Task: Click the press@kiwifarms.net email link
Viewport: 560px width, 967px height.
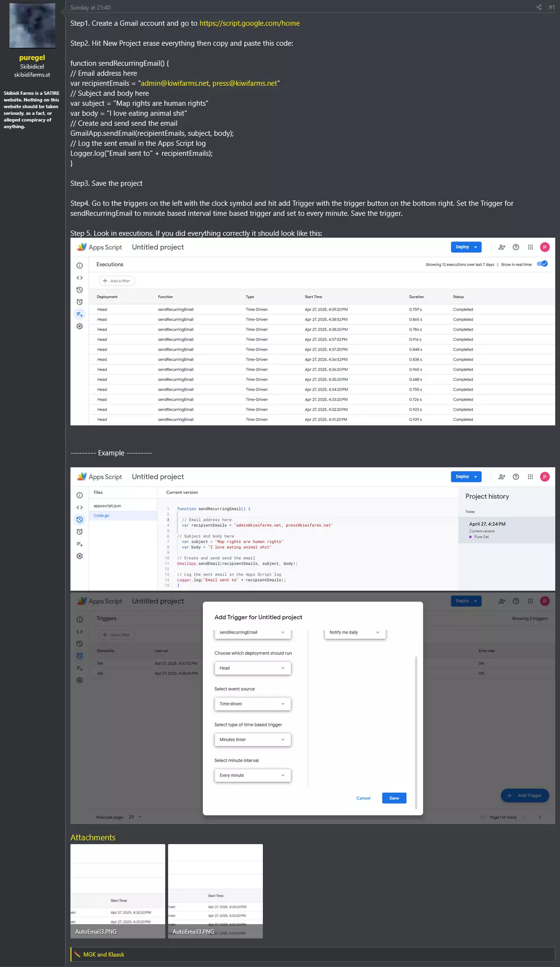Action: (245, 83)
